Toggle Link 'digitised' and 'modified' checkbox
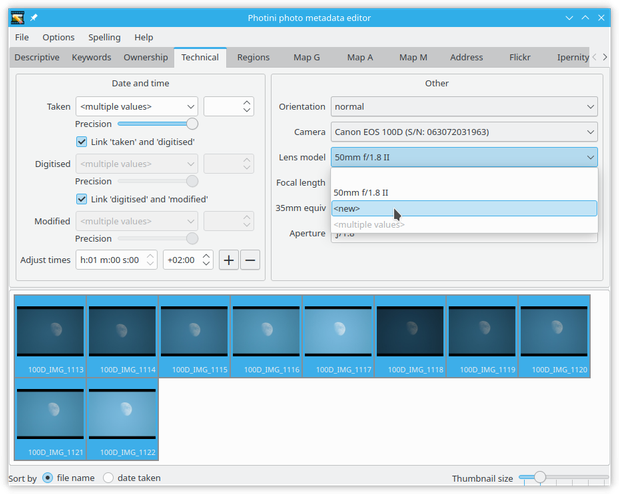The height and width of the screenshot is (494, 619). pos(81,199)
